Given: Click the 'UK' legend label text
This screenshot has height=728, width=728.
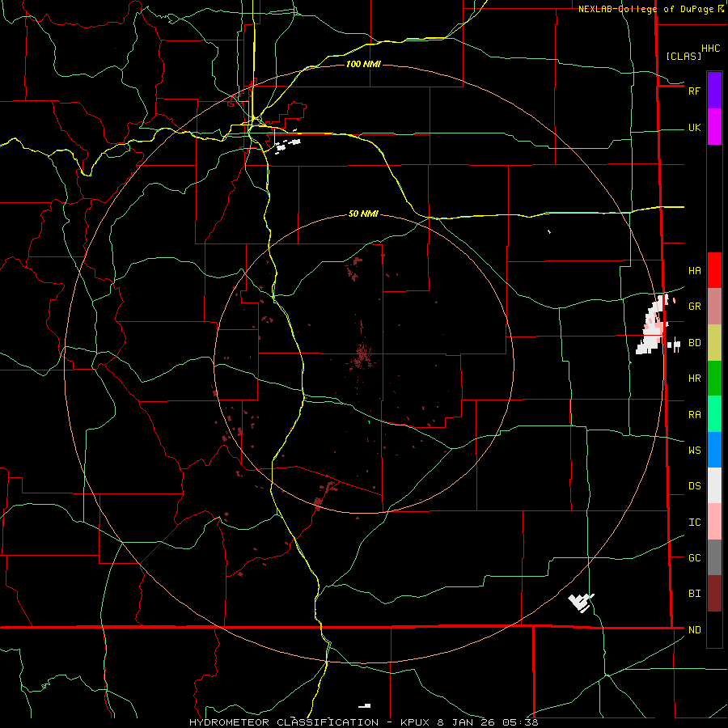Looking at the screenshot, I should [x=694, y=128].
